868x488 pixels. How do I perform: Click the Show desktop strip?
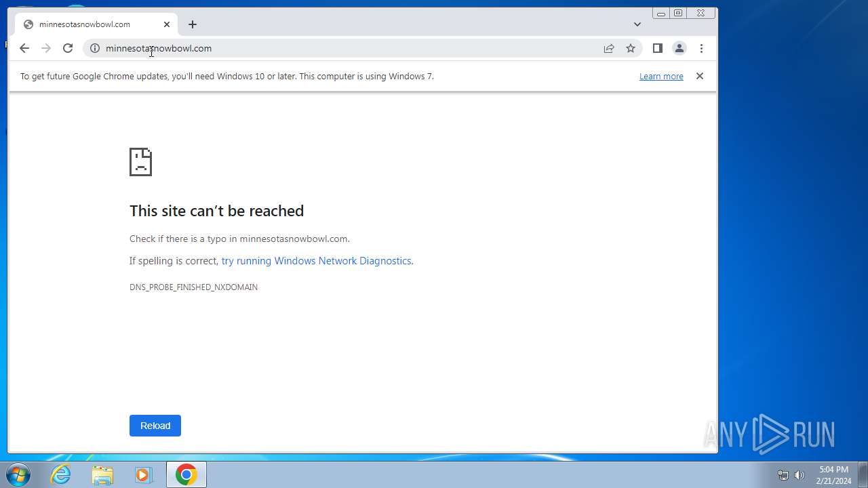[x=863, y=475]
